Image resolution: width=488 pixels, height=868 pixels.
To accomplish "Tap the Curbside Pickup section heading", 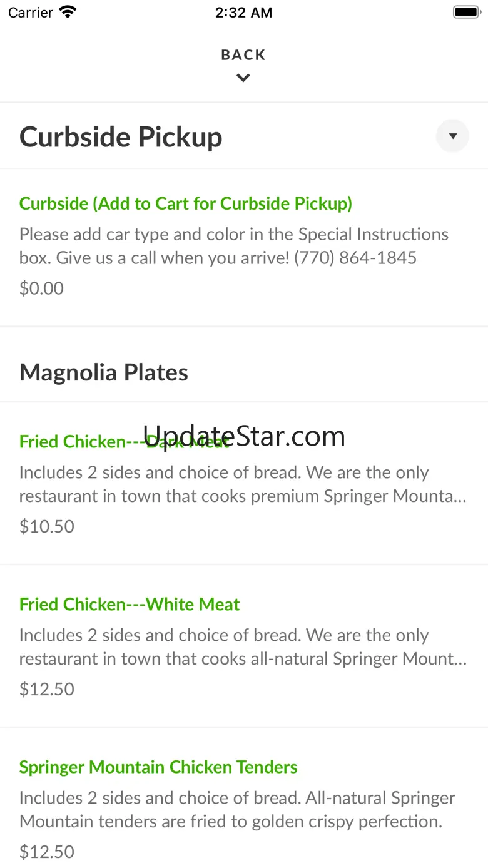I will tap(121, 137).
